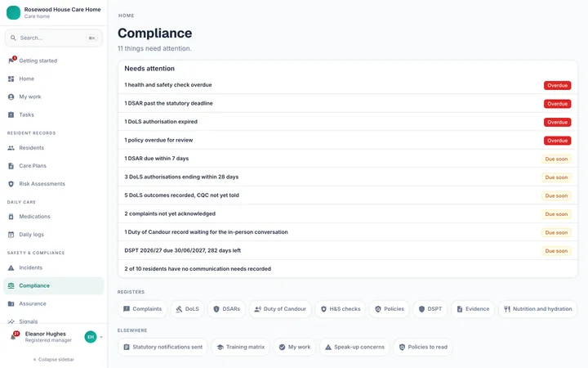The height and width of the screenshot is (368, 588).
Task: Click the DoLS gavel icon chip
Action: tap(179, 309)
